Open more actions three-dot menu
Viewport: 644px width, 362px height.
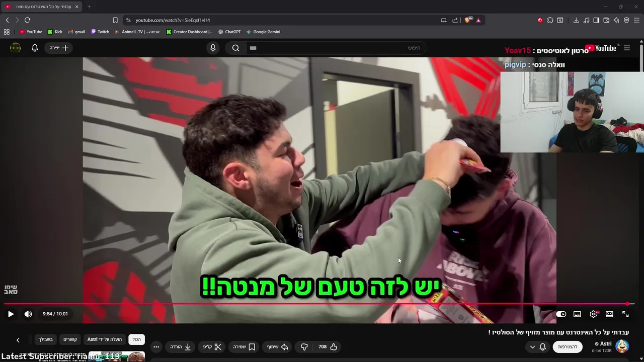coord(156,346)
